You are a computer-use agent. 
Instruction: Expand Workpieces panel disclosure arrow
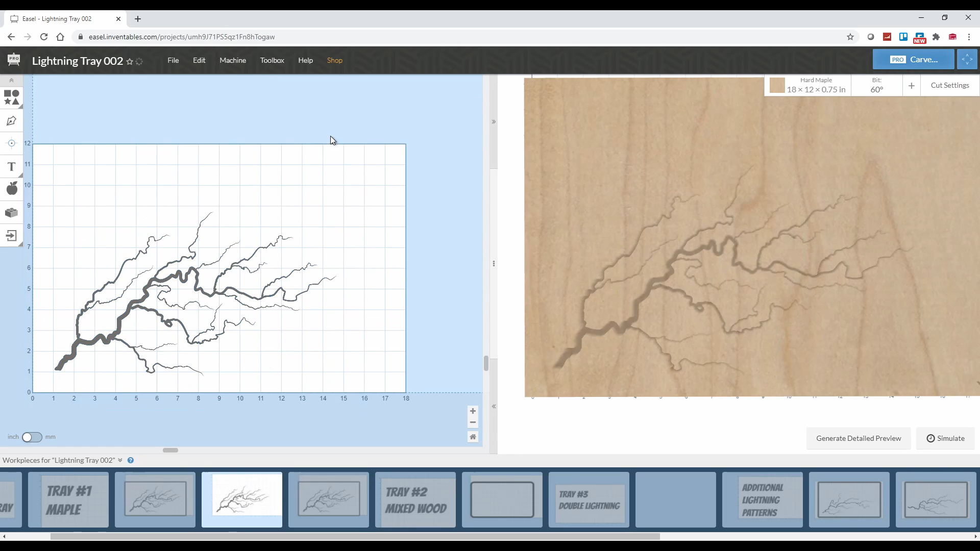(x=120, y=460)
